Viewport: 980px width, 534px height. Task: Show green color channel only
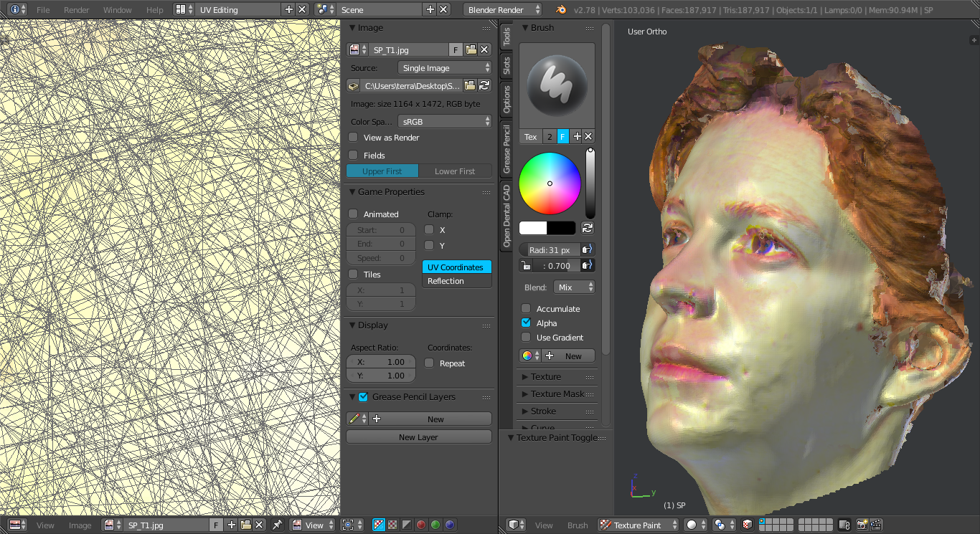click(x=435, y=525)
